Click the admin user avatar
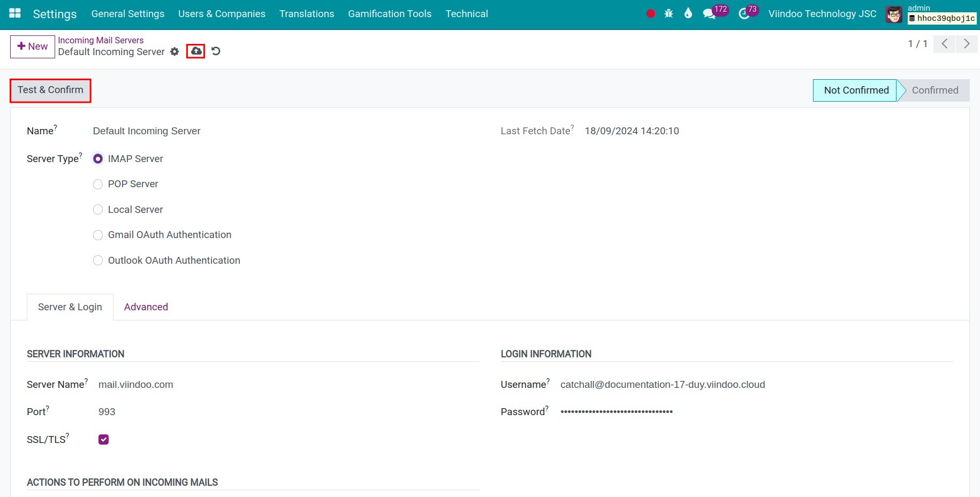Screen dimensions: 980x497 coord(894,14)
